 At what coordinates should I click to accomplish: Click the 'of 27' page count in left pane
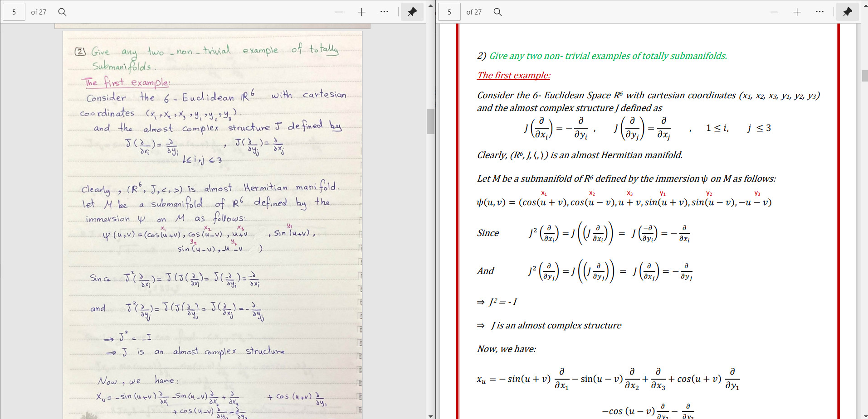39,12
